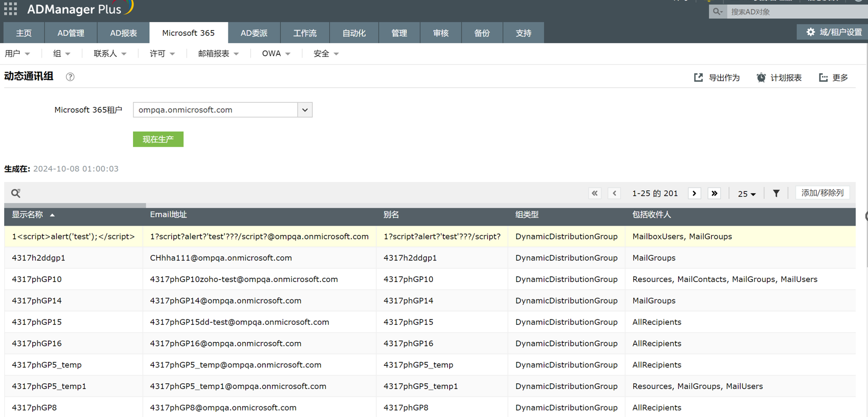Expand the OWA dropdown menu

276,54
